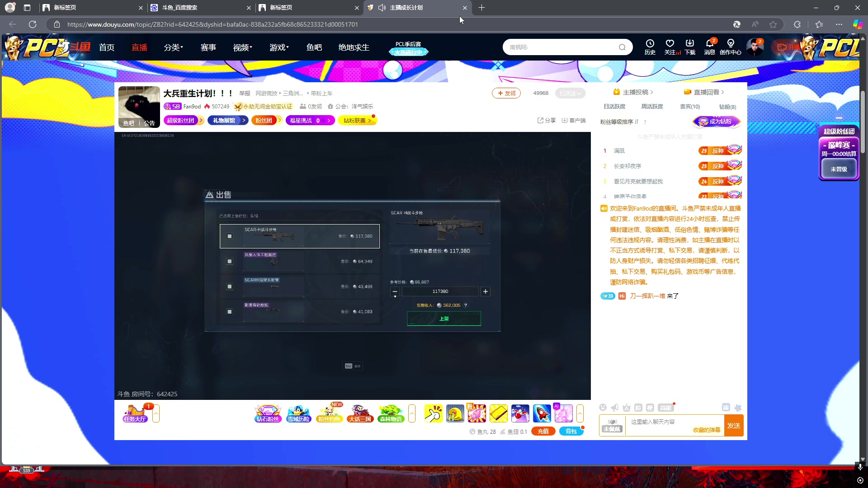Screen dimensions: 868x488
Task: Click the + 友邻 button
Action: click(x=506, y=93)
